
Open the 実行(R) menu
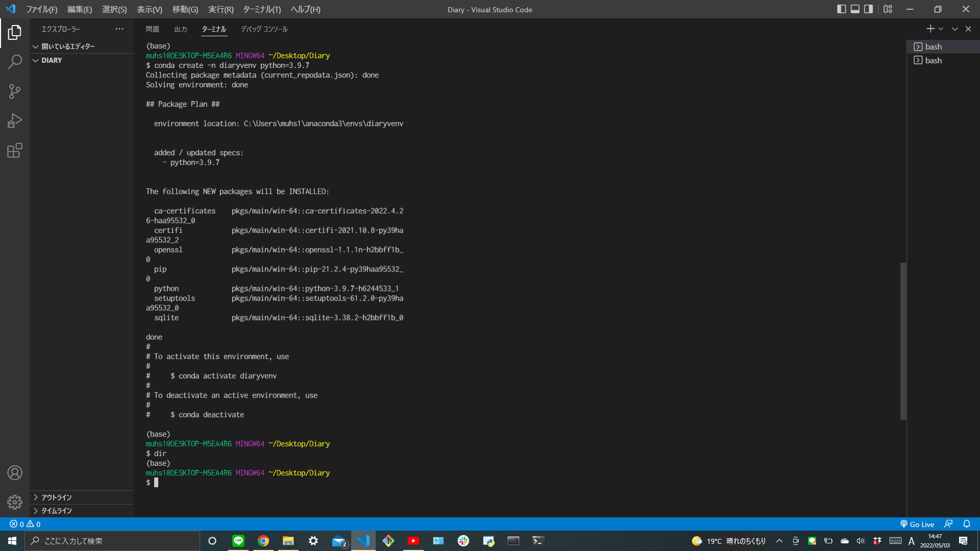[x=221, y=9]
